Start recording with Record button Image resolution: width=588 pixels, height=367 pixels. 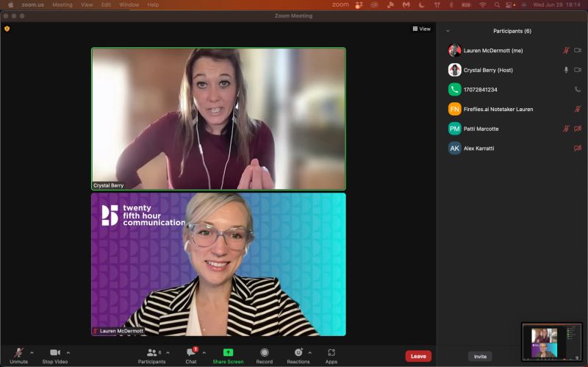[264, 355]
